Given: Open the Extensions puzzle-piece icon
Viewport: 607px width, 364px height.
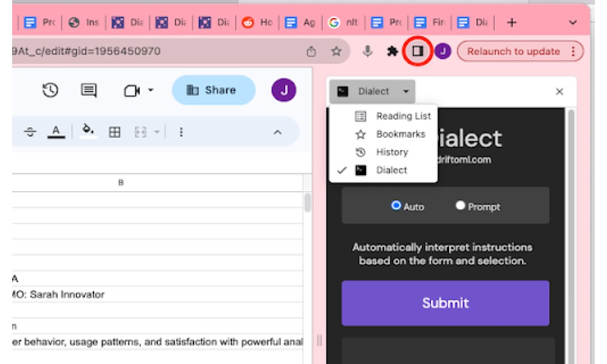Looking at the screenshot, I should coord(393,51).
